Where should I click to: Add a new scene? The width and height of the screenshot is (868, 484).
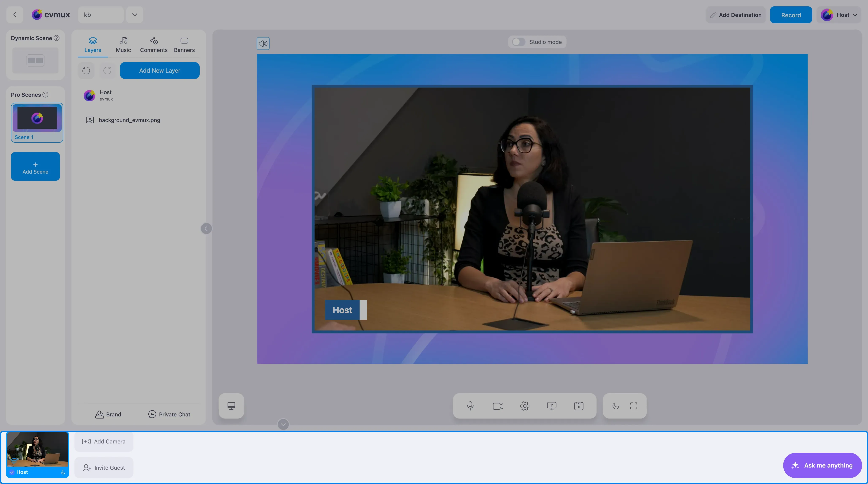pos(35,166)
